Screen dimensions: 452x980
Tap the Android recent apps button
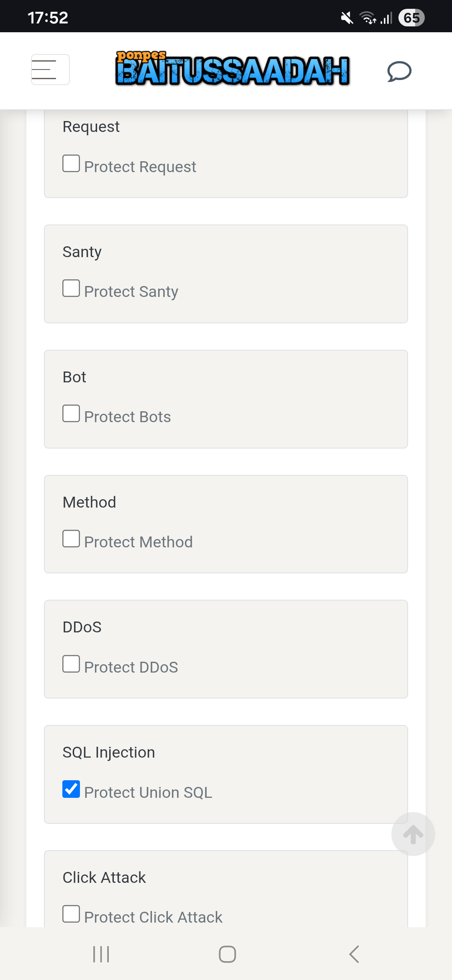pos(101,954)
